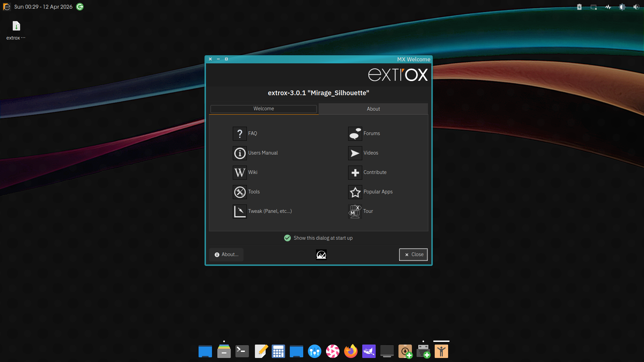The image size is (644, 362).
Task: Open Tweak (Panel, etc...) icon
Action: click(239, 211)
